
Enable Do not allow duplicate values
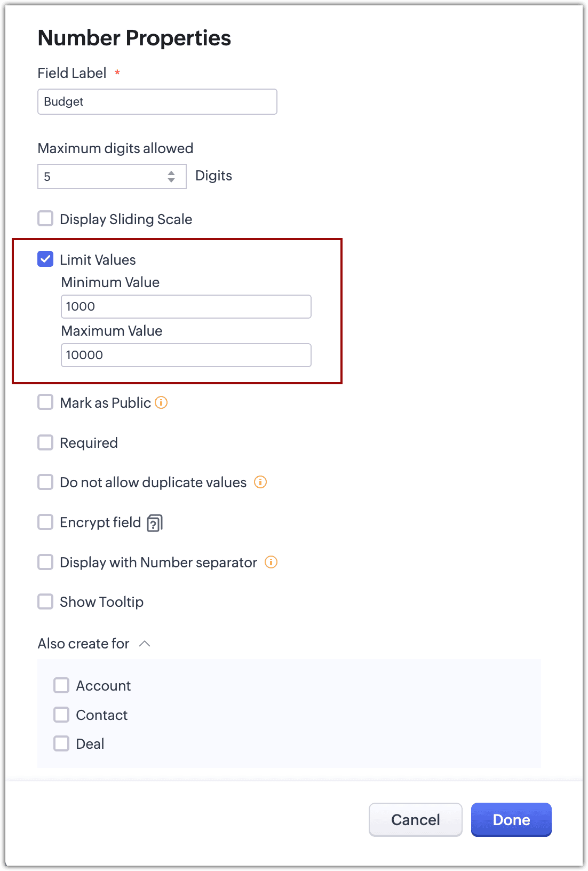click(45, 482)
